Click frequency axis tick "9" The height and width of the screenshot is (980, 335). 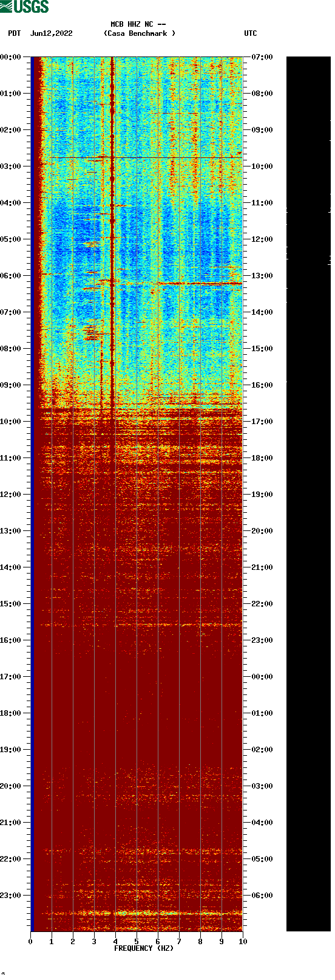click(222, 942)
